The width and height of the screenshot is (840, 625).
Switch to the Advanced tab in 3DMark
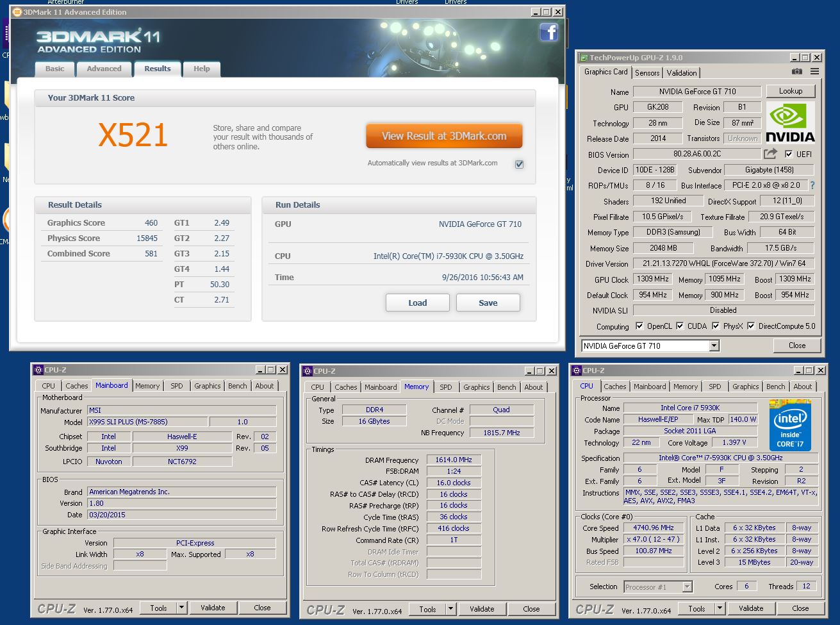tap(104, 69)
